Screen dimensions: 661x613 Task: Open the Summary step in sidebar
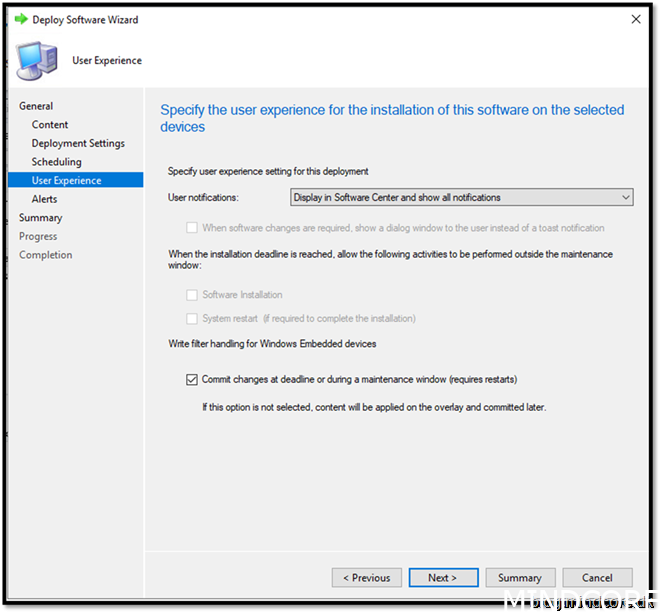click(40, 218)
